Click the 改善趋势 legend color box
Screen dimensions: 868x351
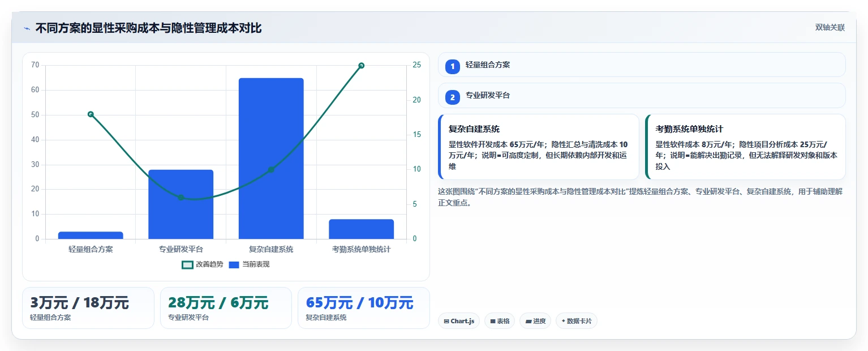pyautogui.click(x=187, y=264)
